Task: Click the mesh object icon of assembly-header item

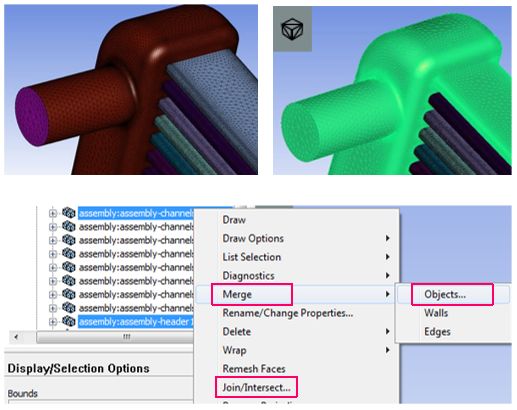Action: click(x=69, y=321)
